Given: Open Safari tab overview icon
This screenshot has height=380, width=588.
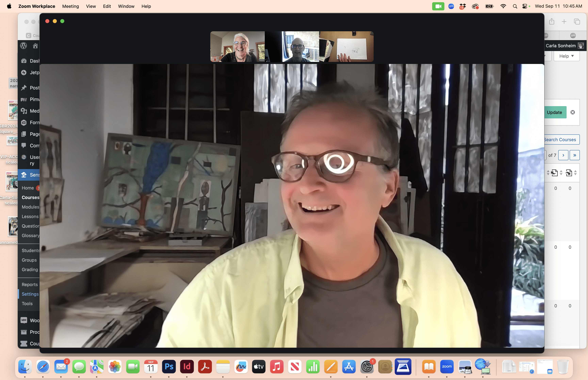Looking at the screenshot, I should (x=577, y=22).
